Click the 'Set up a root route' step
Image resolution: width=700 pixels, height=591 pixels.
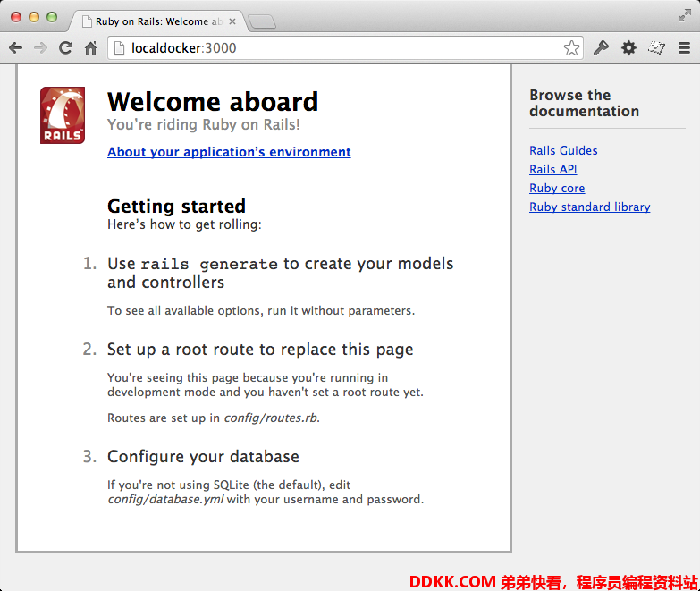tap(260, 350)
